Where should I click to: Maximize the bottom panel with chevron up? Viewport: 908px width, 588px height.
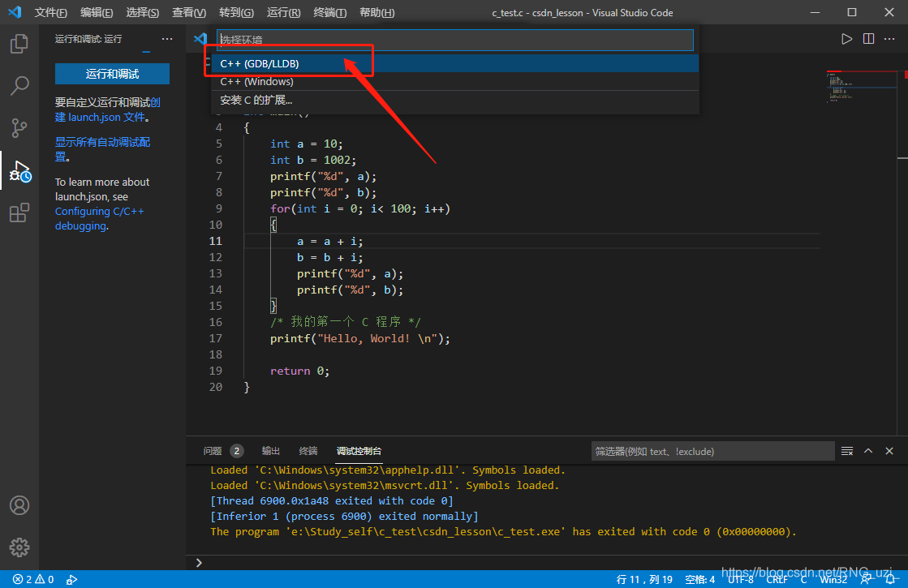[x=868, y=451]
